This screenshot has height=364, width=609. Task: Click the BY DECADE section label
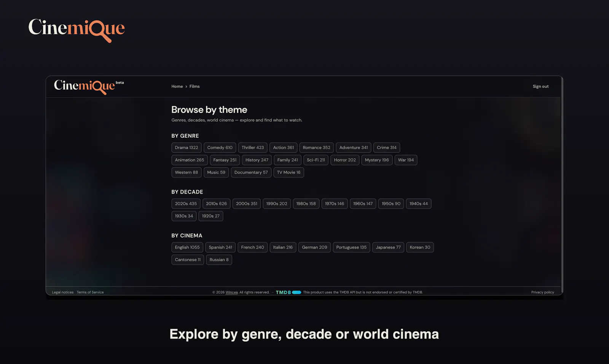(x=187, y=192)
